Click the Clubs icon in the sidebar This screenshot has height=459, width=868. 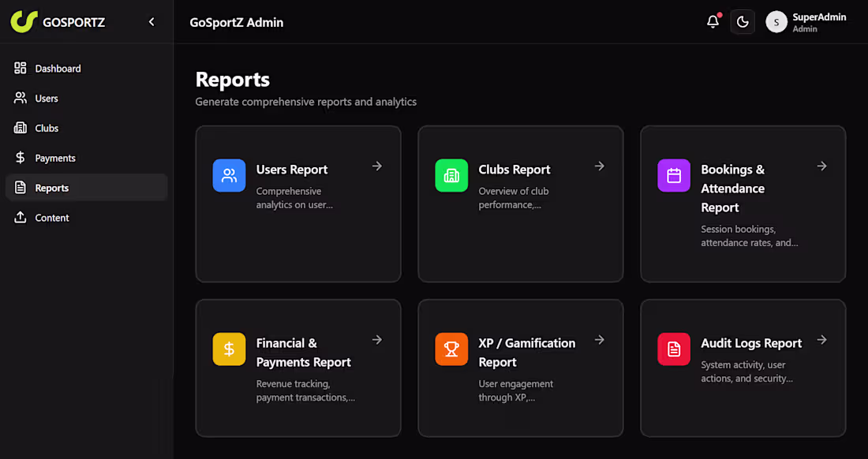[x=19, y=128]
